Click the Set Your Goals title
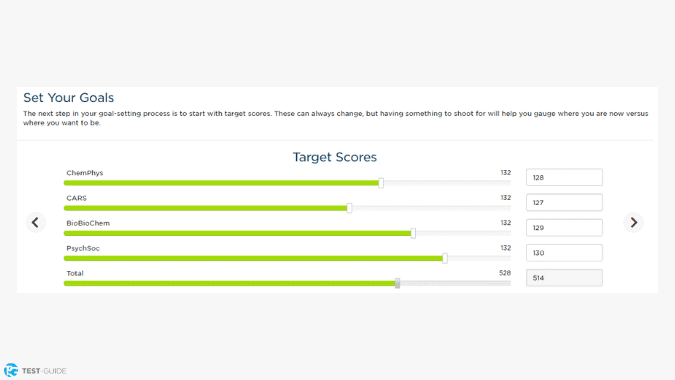Screen dimensions: 675x380 68,98
